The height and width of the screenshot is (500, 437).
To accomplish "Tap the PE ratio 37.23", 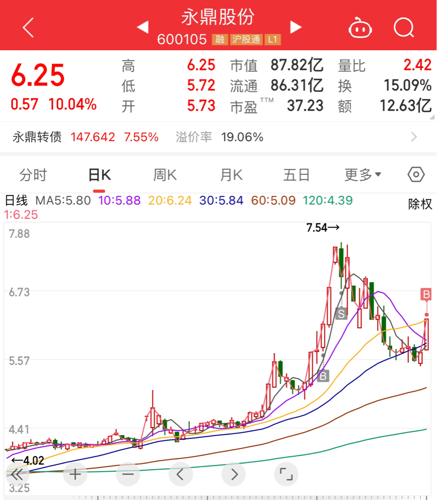I will tap(305, 106).
